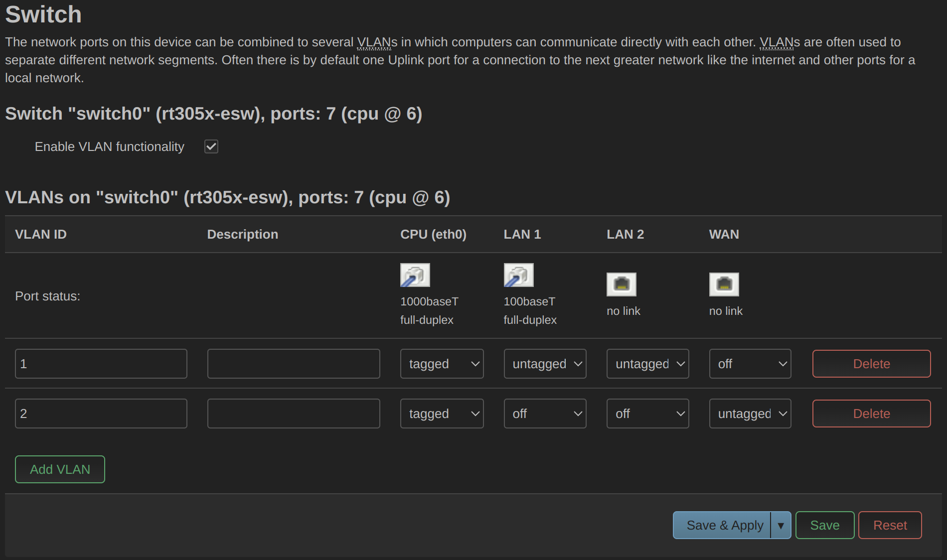Click the LAN 1 connected port icon

click(x=518, y=275)
